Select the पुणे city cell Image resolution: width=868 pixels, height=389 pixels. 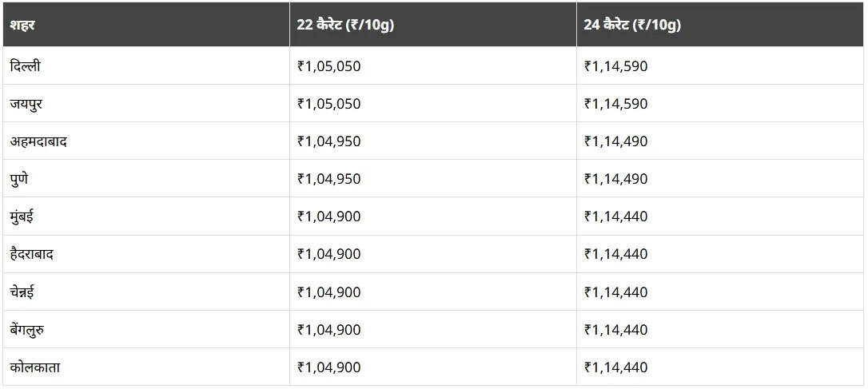146,179
